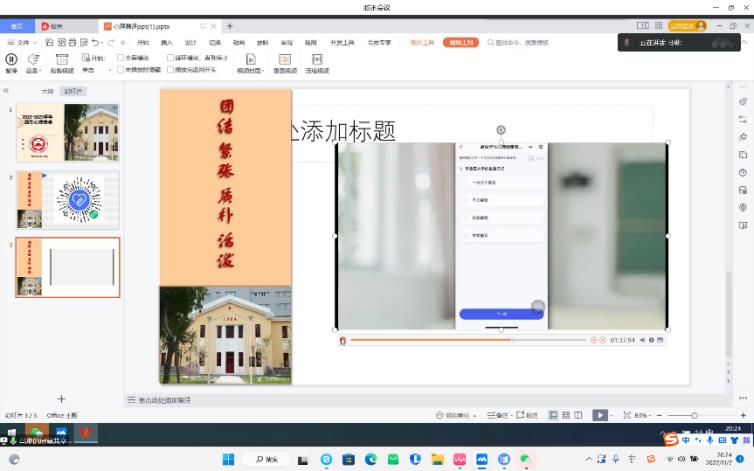Viewport: 754px width, 471px height.
Task: Open the 文件 file menu dropdown
Action: pyautogui.click(x=23, y=43)
